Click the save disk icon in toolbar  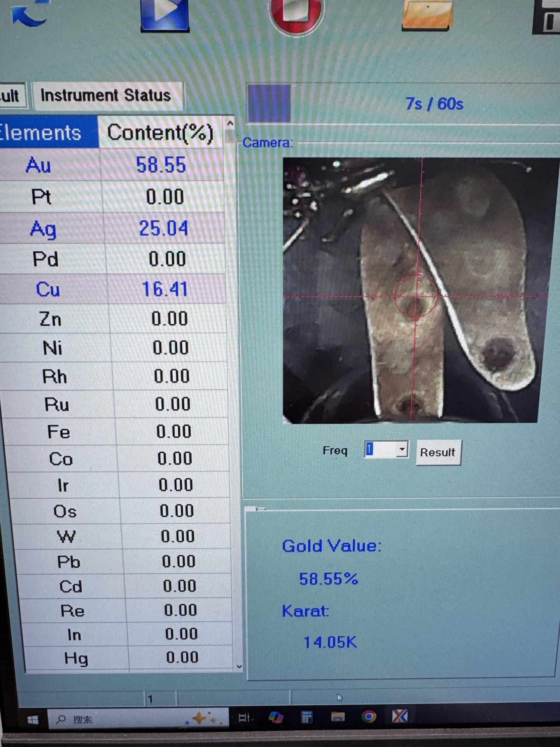click(546, 16)
